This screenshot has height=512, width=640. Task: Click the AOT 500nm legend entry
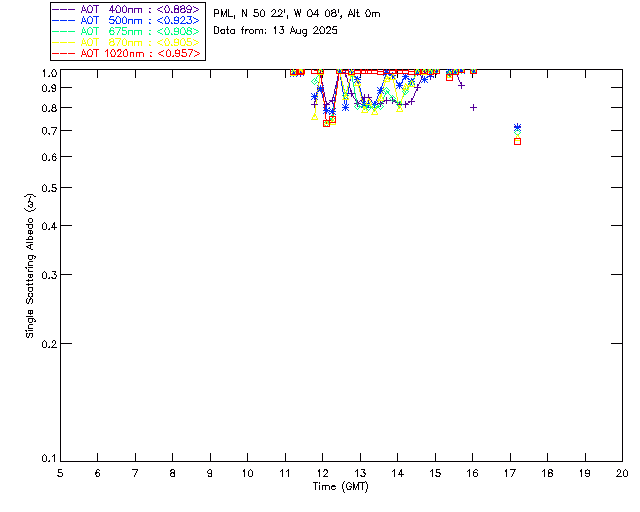[126, 20]
